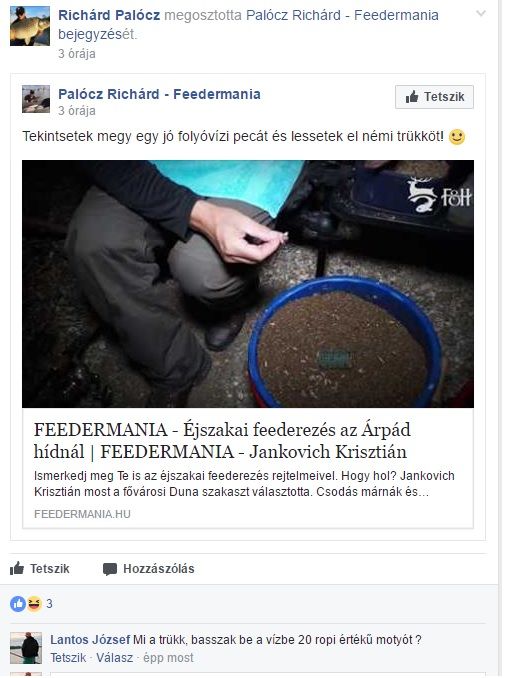Open Richárd Palócz profile name link
The width and height of the screenshot is (514, 678).
(109, 15)
